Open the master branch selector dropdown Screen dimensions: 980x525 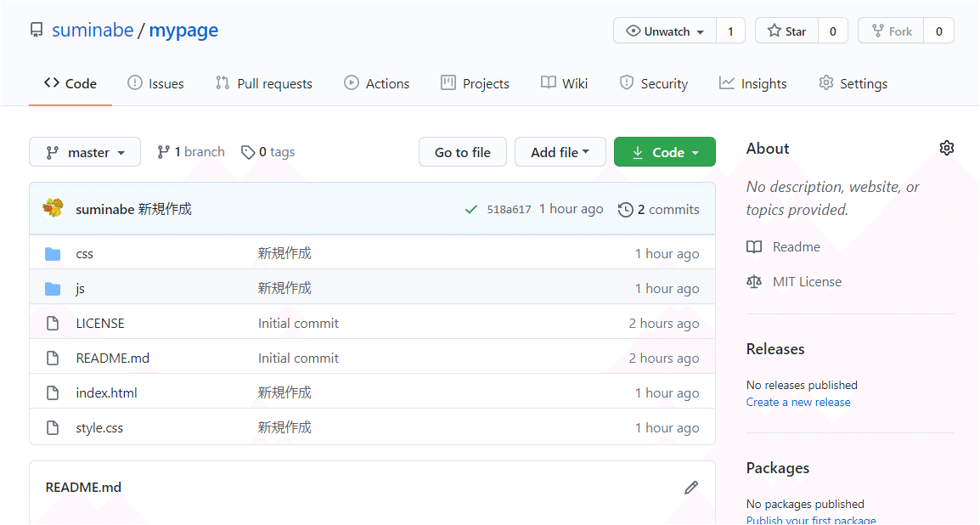click(x=85, y=152)
